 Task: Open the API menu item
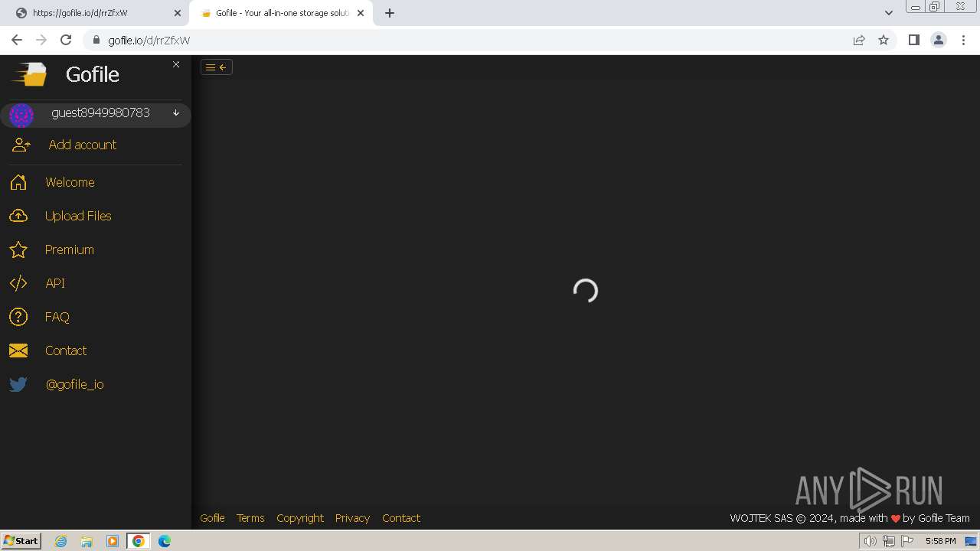[55, 283]
